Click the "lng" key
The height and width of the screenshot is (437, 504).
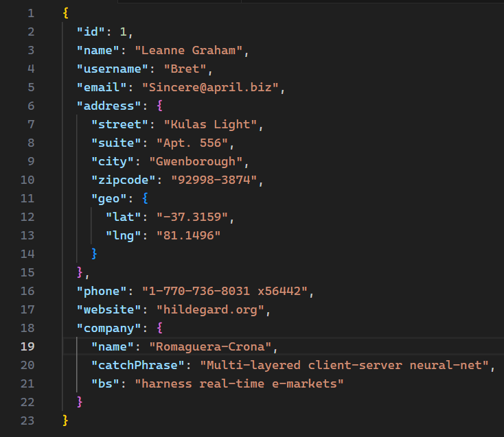[x=124, y=236]
